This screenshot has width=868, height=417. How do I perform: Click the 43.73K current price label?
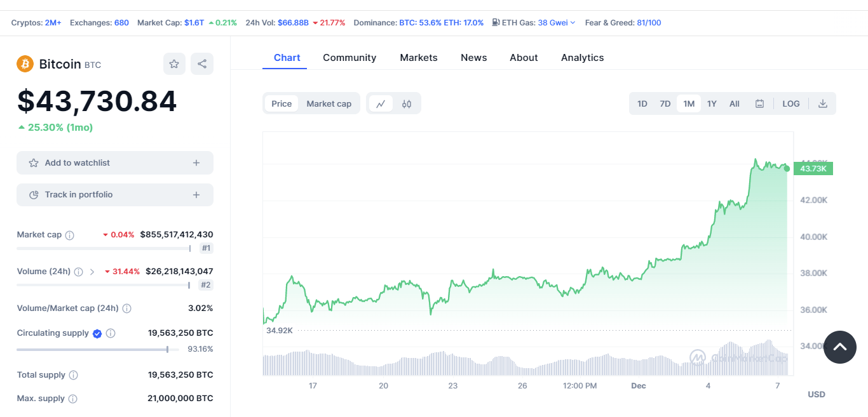(813, 168)
